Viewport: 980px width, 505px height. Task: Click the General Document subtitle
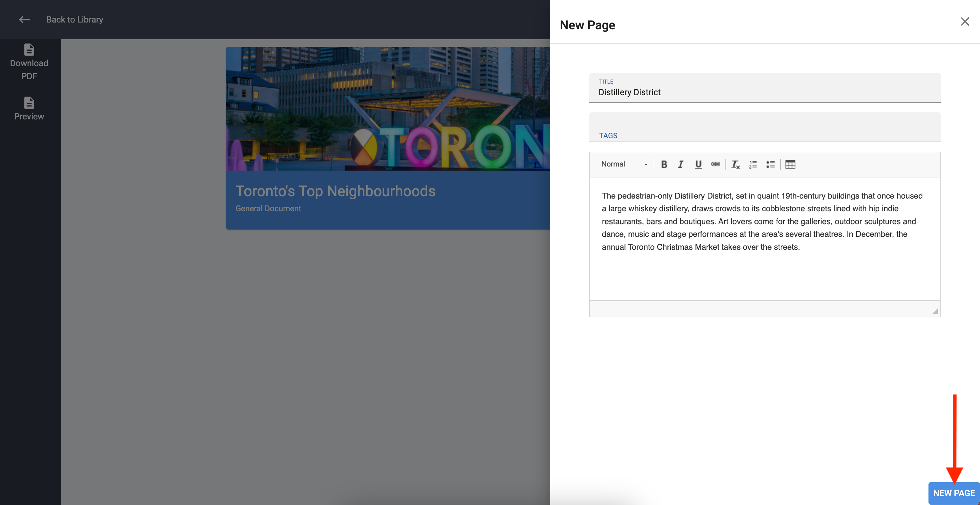tap(268, 208)
